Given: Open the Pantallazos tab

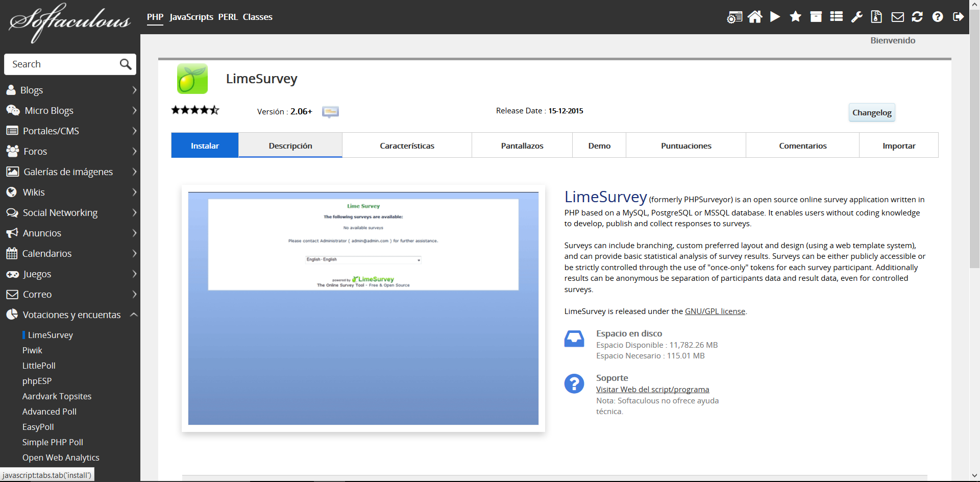Looking at the screenshot, I should [522, 146].
